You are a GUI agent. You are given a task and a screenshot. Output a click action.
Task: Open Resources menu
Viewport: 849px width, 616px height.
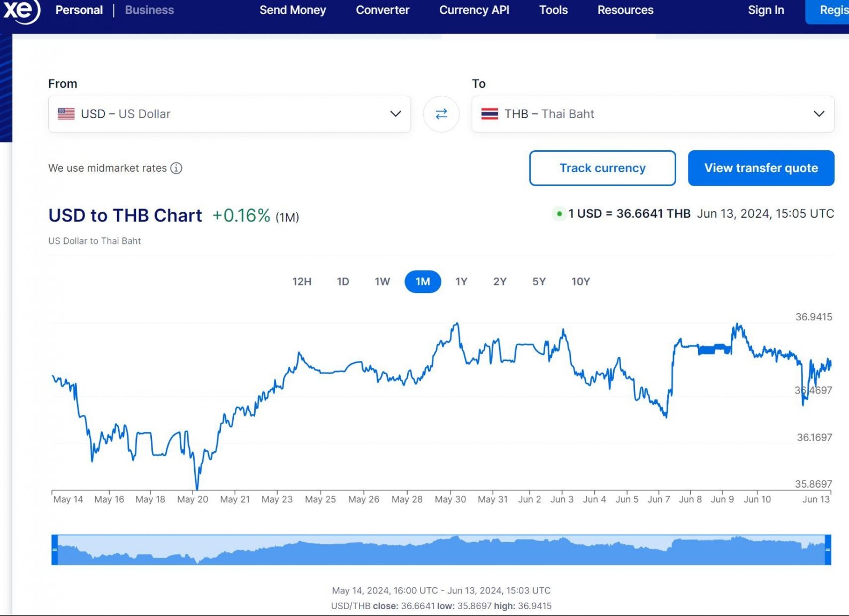tap(625, 10)
